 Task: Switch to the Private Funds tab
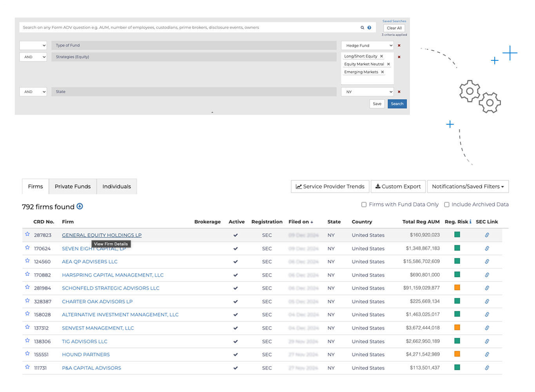73,187
